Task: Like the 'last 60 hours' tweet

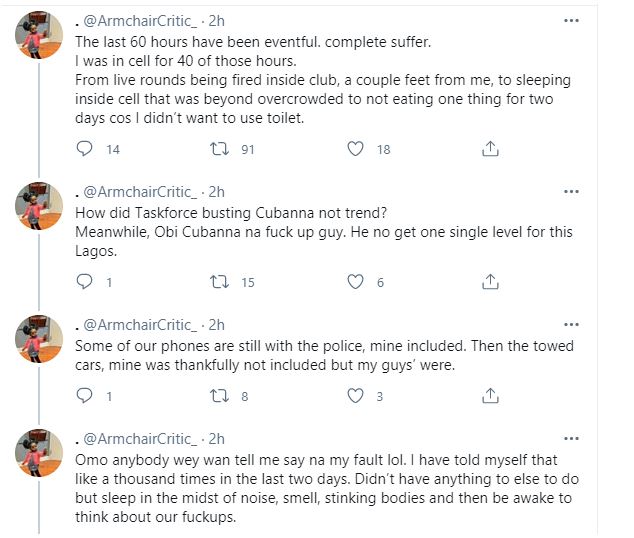Action: 354,149
